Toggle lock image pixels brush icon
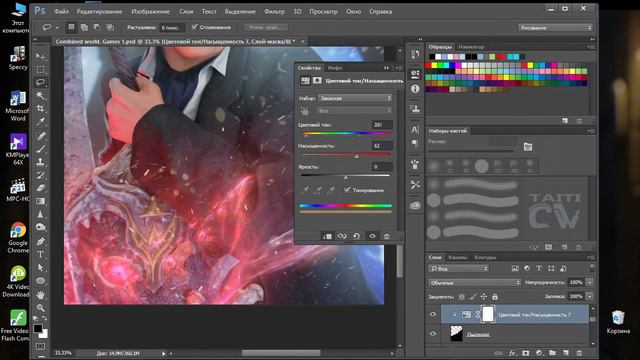This screenshot has height=360, width=640. (473, 297)
